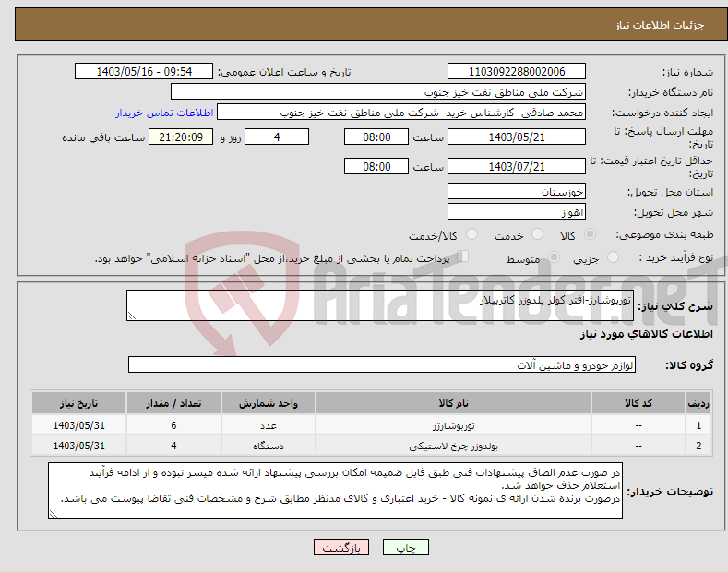Click the general description textarea resize handle
Image resolution: width=728 pixels, height=572 pixels.
(132, 316)
